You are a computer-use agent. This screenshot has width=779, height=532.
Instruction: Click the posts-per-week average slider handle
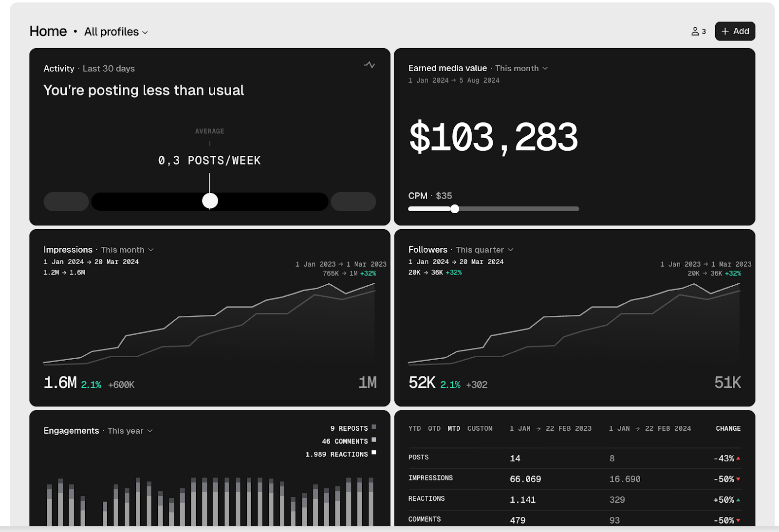pyautogui.click(x=210, y=200)
